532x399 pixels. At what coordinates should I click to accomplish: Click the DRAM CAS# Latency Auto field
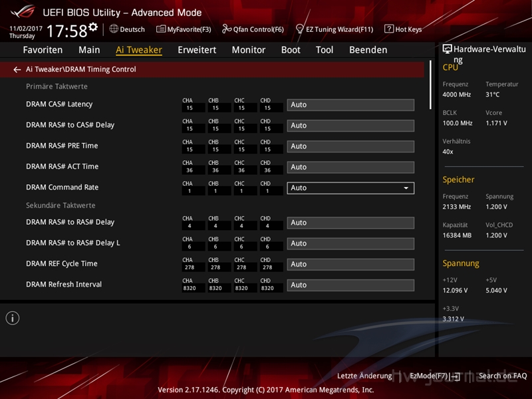(x=350, y=105)
